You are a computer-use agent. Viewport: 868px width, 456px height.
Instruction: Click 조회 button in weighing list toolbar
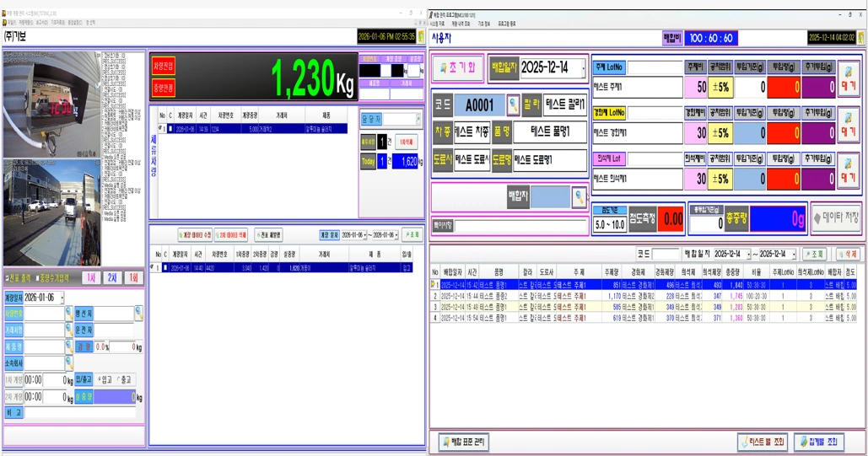[412, 234]
